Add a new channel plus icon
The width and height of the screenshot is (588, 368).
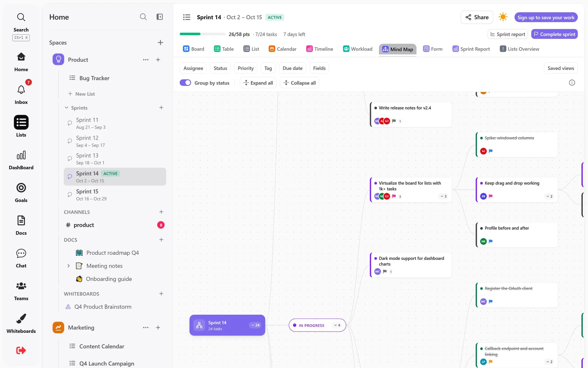[161, 212]
